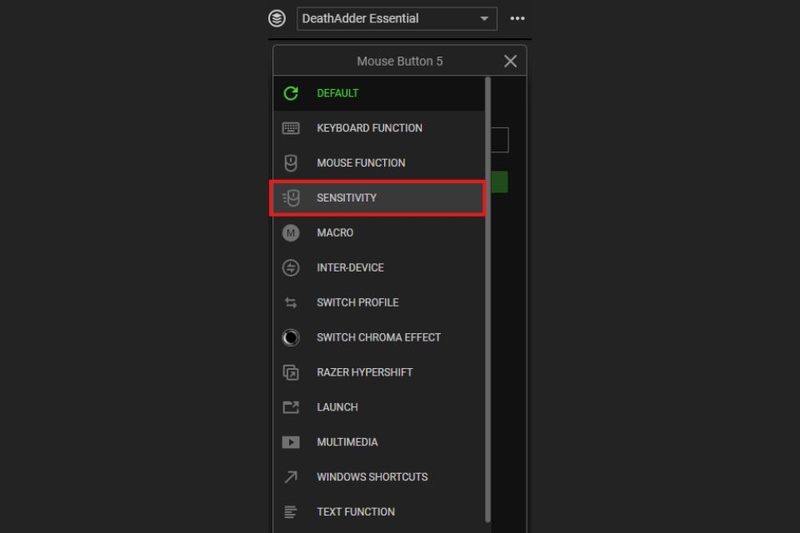Viewport: 800px width, 533px height.
Task: Click the Launch window-arrow icon
Action: (291, 407)
